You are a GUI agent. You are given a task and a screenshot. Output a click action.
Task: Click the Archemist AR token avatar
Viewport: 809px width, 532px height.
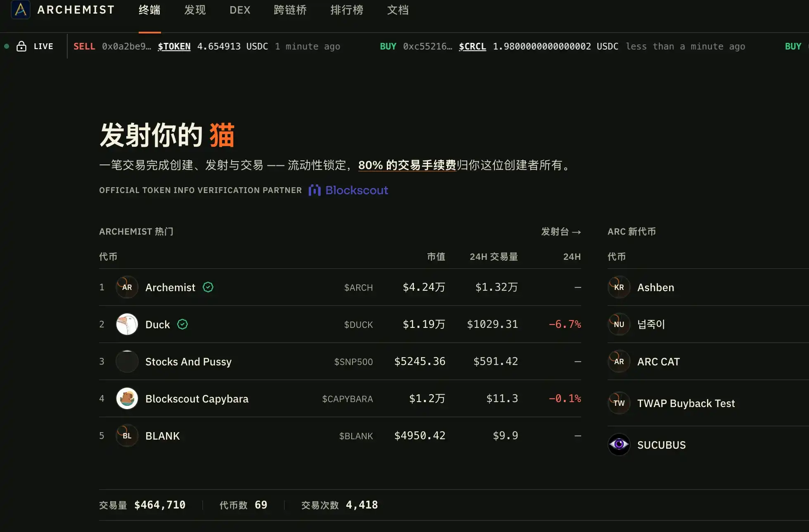pyautogui.click(x=127, y=287)
